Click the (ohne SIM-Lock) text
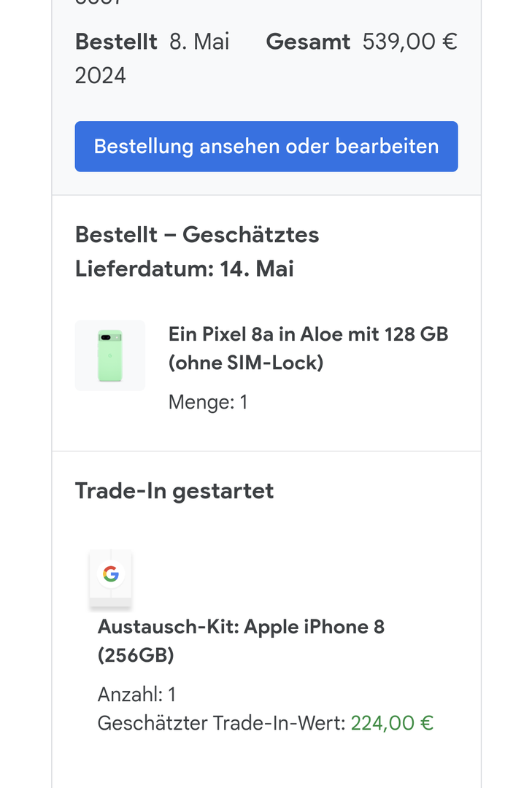The width and height of the screenshot is (532, 788). tap(246, 363)
